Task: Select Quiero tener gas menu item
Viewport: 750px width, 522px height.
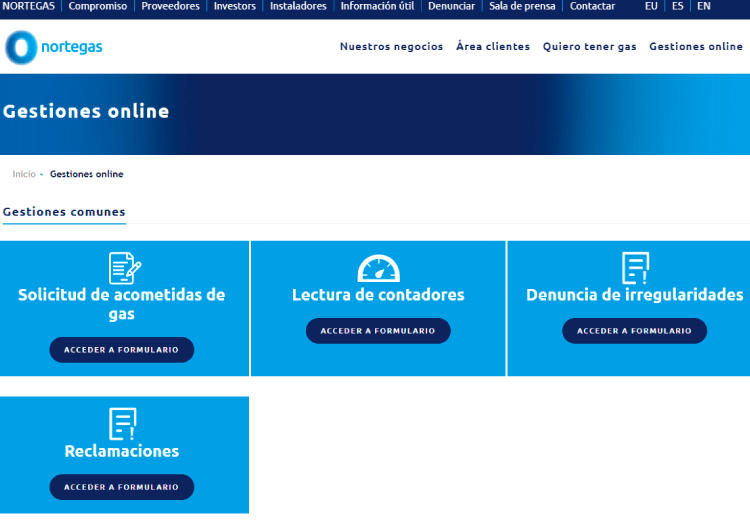Action: pos(589,46)
